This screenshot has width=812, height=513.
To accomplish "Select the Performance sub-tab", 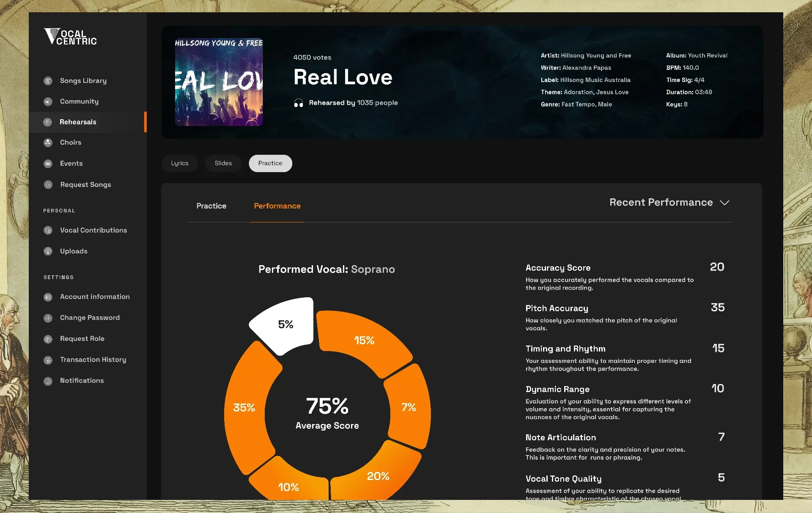I will pyautogui.click(x=277, y=206).
